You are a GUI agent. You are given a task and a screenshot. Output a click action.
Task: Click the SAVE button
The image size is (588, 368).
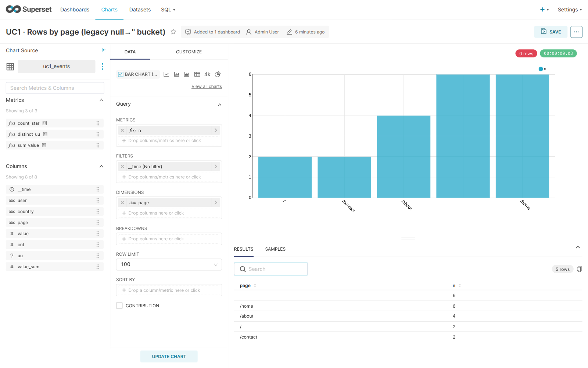point(551,32)
